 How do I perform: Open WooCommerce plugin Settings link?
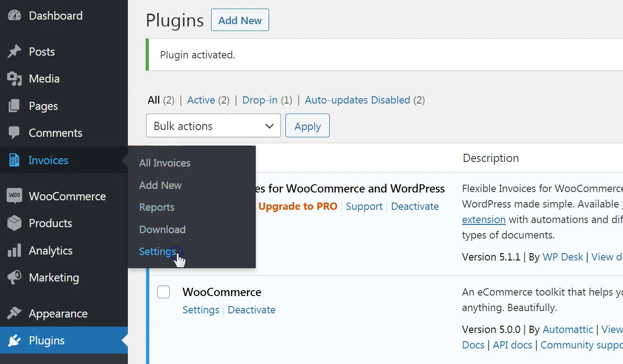click(201, 310)
